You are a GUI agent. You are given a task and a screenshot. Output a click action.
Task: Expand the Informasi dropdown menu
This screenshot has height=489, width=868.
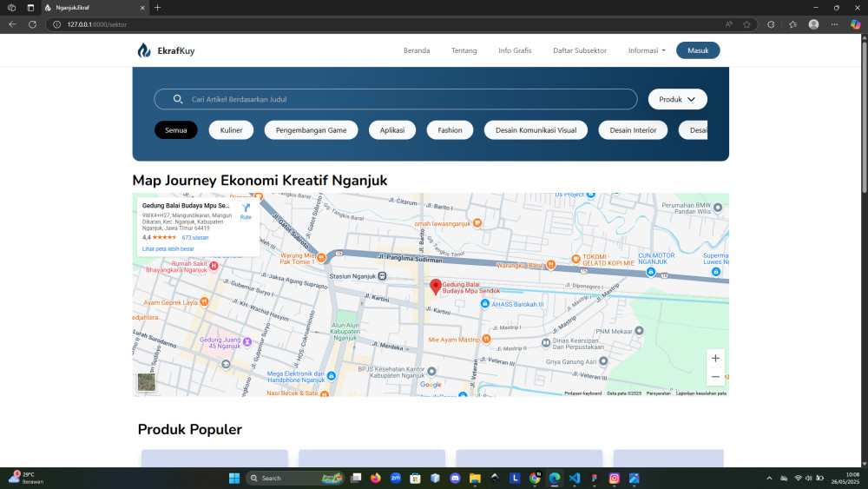point(647,50)
